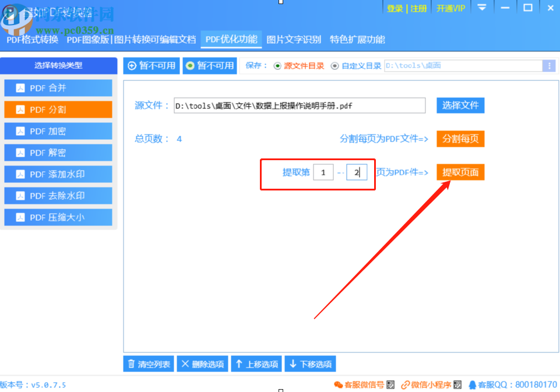Click 删除选项 button
Viewport: 560px width, 392px height.
(x=203, y=364)
